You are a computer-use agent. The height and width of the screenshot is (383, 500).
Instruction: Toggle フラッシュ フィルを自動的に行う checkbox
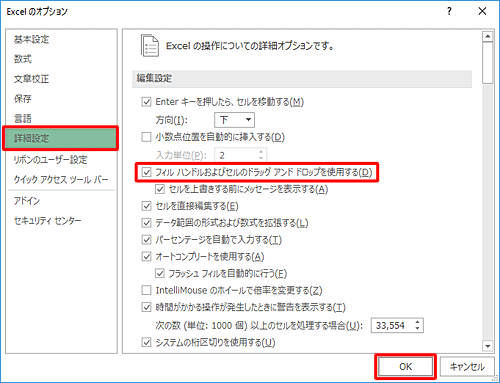[160, 274]
